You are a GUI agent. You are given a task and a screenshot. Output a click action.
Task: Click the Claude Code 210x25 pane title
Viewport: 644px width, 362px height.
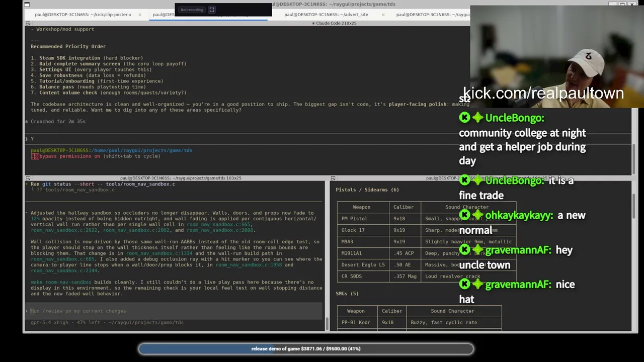(334, 23)
